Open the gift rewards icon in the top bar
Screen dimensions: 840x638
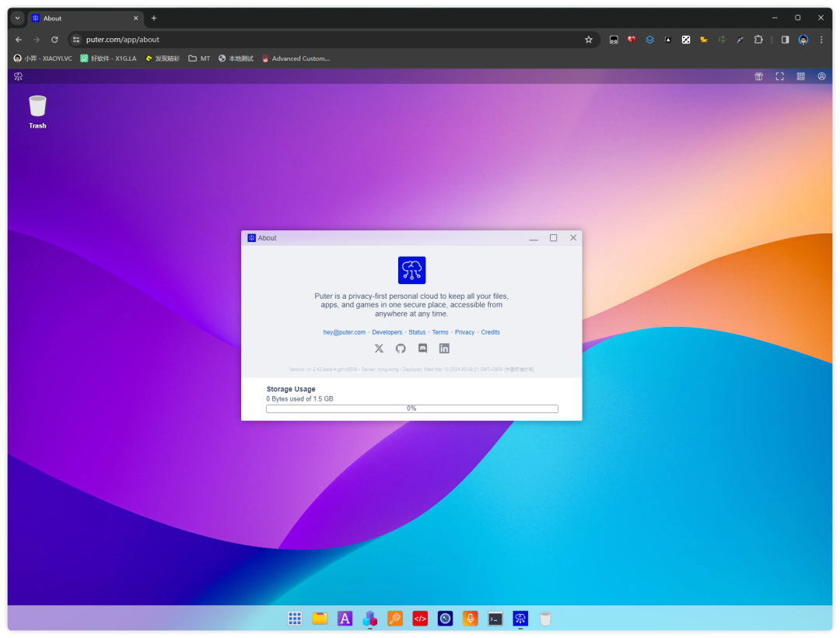click(x=758, y=76)
